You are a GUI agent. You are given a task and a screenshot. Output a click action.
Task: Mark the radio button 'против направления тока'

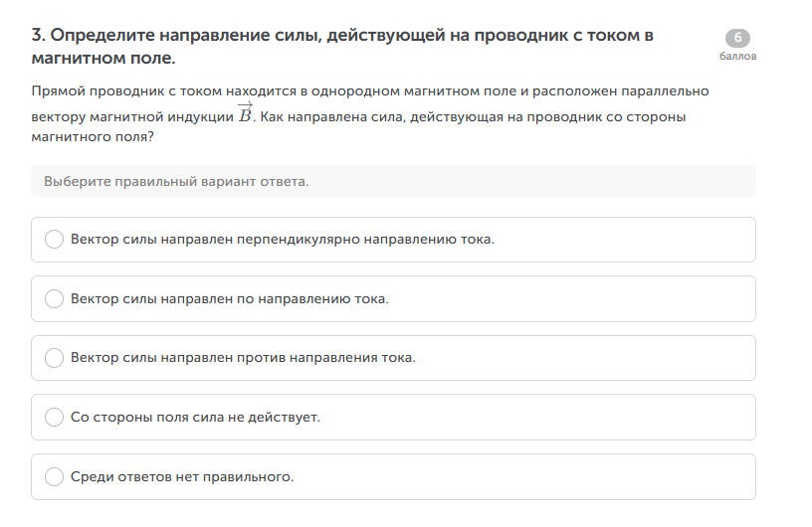click(x=55, y=358)
